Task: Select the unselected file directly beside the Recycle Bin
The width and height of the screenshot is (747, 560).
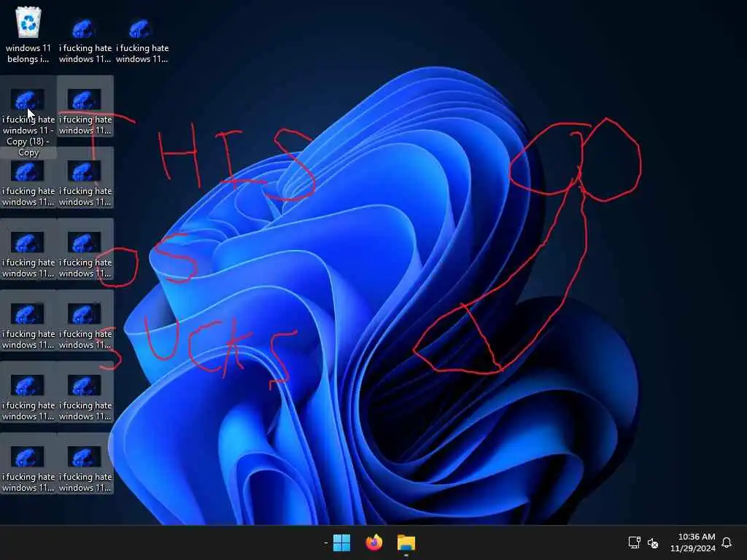Action: [85, 41]
